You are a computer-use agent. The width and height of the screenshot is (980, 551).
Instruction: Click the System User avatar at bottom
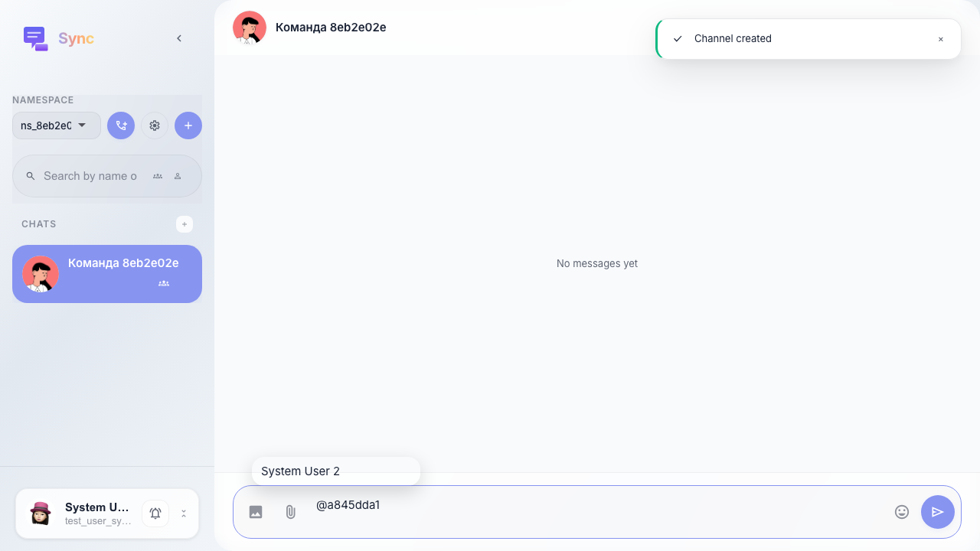[41, 514]
